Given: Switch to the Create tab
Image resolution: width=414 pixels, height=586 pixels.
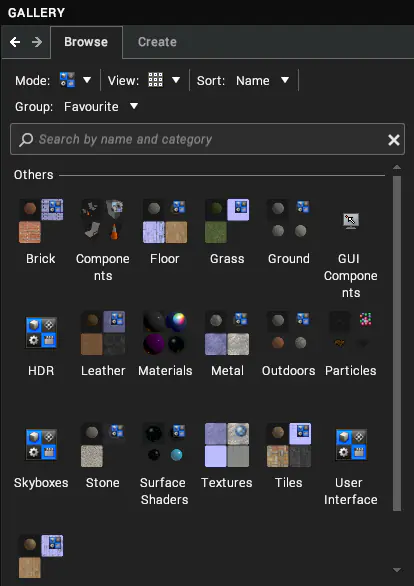Looking at the screenshot, I should click(157, 42).
